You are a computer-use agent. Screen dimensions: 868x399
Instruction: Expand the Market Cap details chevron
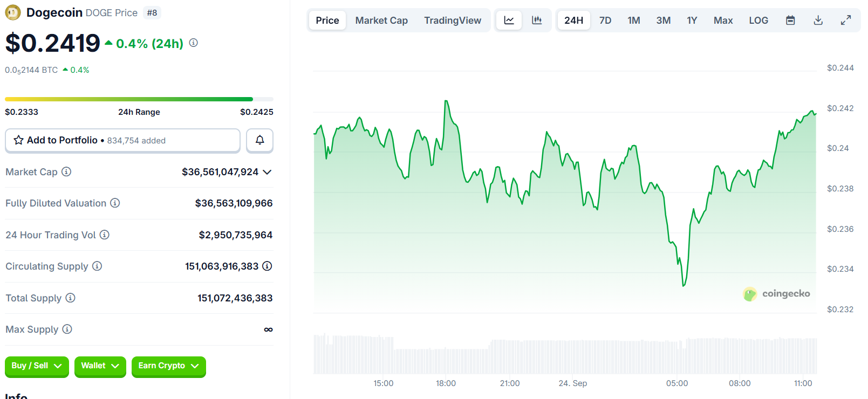[267, 172]
